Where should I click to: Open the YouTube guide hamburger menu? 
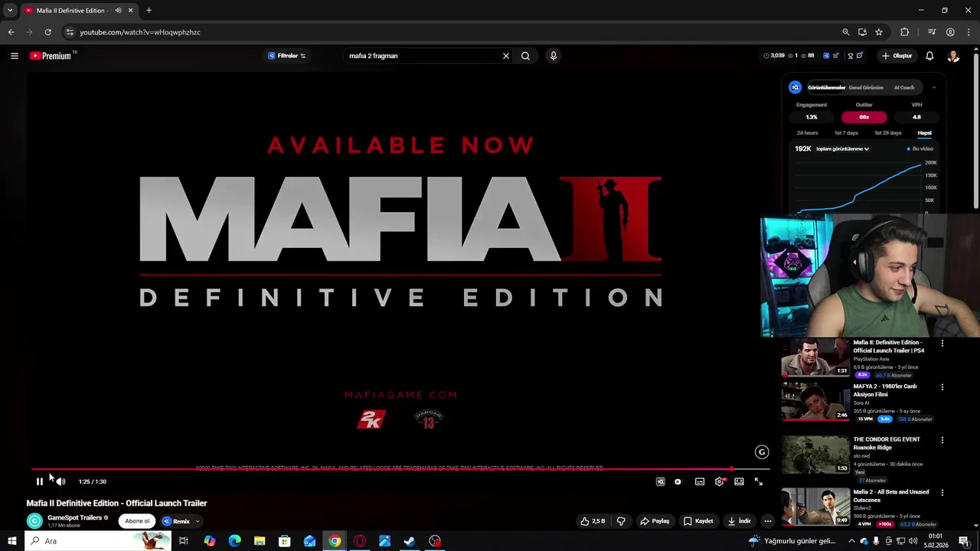pyautogui.click(x=15, y=56)
